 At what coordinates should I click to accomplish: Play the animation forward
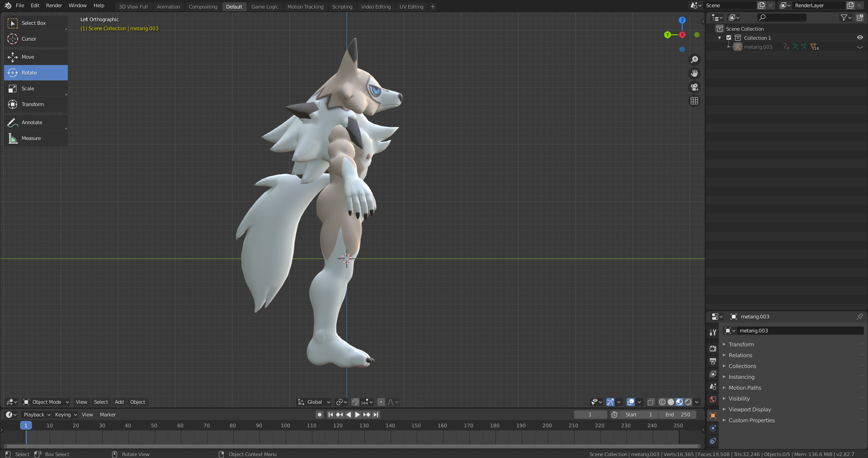(358, 415)
